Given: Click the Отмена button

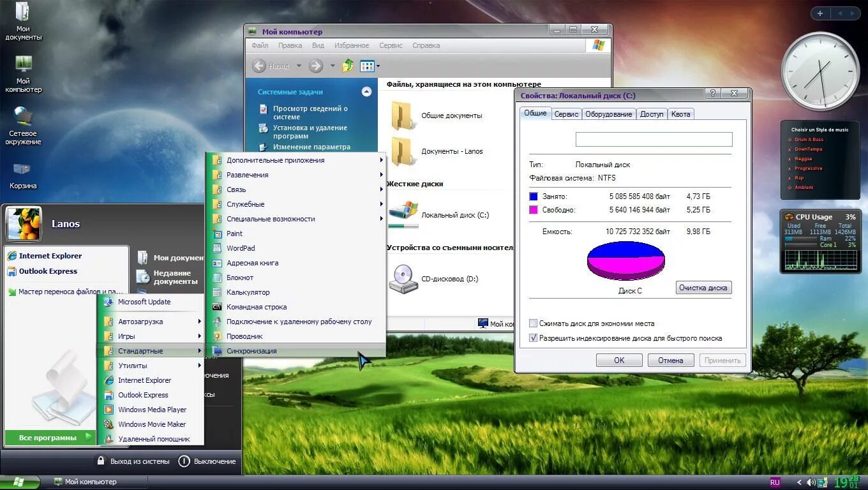Looking at the screenshot, I should point(671,360).
